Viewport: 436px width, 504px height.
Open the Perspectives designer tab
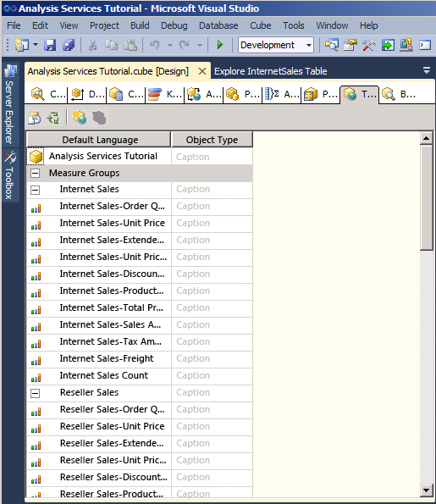pos(320,94)
